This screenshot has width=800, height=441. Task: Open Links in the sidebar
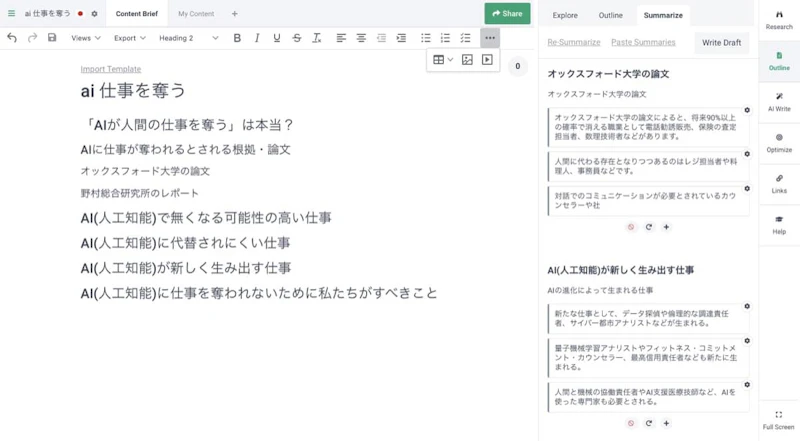click(x=779, y=184)
